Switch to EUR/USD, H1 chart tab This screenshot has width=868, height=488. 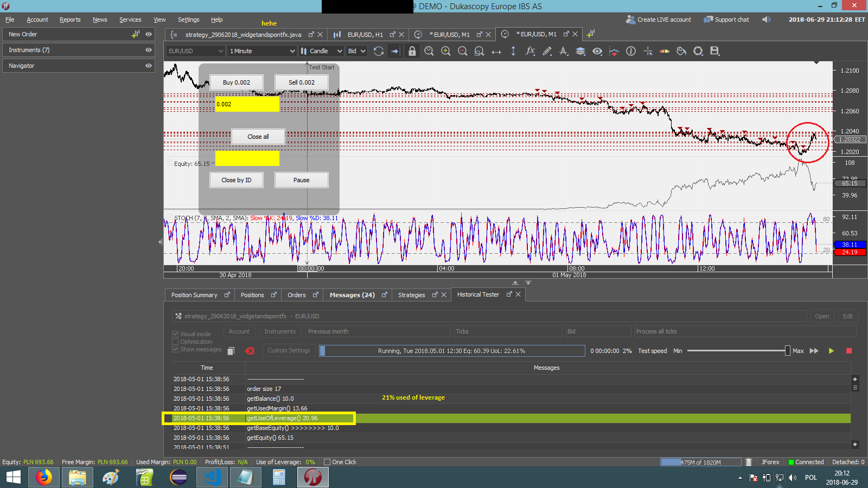coord(365,34)
